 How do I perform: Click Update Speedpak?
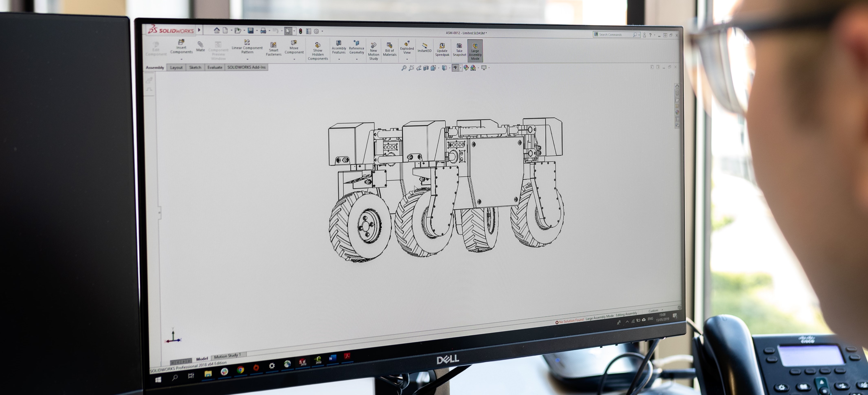pos(442,50)
